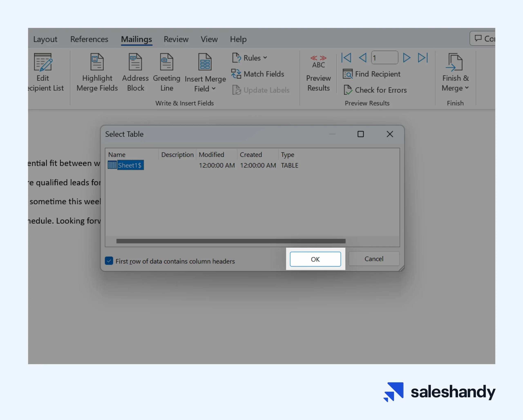Screen dimensions: 523x420
Task: Click the Insert Merge Field icon
Action: coord(205,62)
